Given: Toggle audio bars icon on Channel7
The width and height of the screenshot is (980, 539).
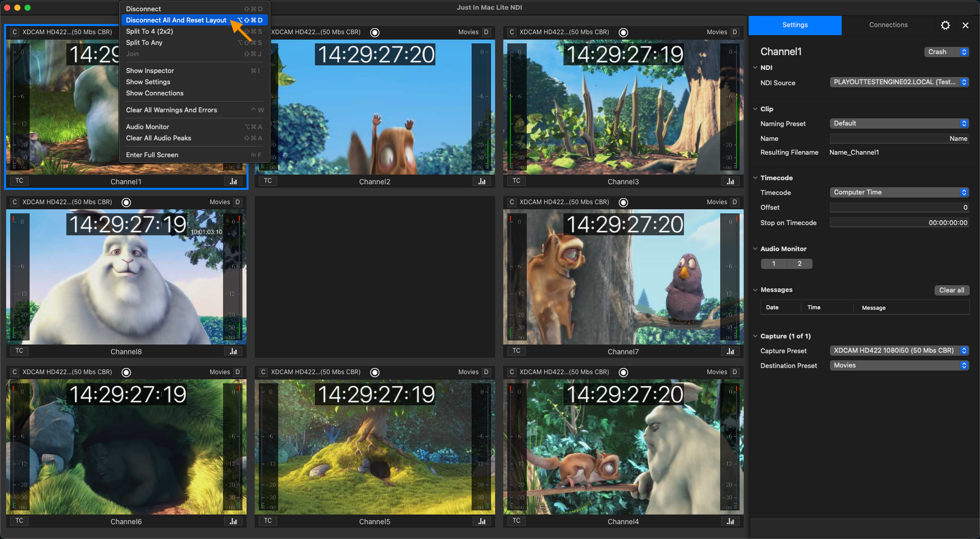Looking at the screenshot, I should [730, 351].
